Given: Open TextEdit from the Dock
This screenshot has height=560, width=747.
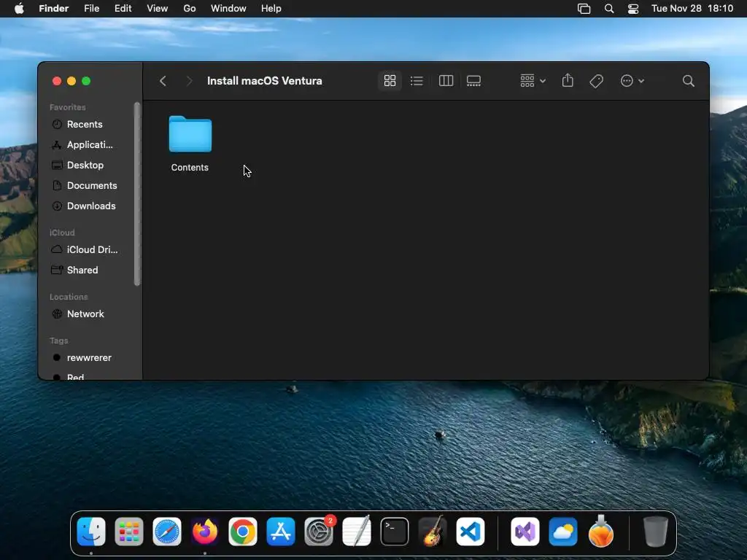Looking at the screenshot, I should tap(357, 532).
